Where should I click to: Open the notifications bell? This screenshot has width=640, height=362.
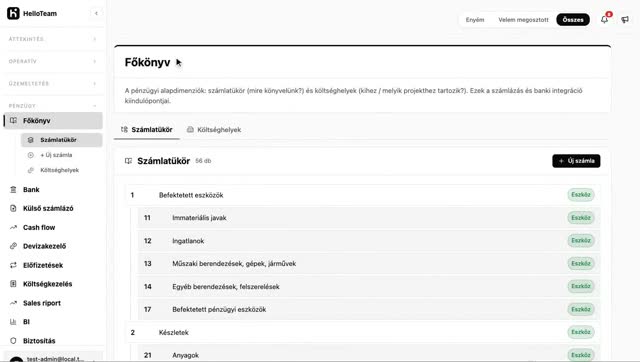click(x=604, y=19)
